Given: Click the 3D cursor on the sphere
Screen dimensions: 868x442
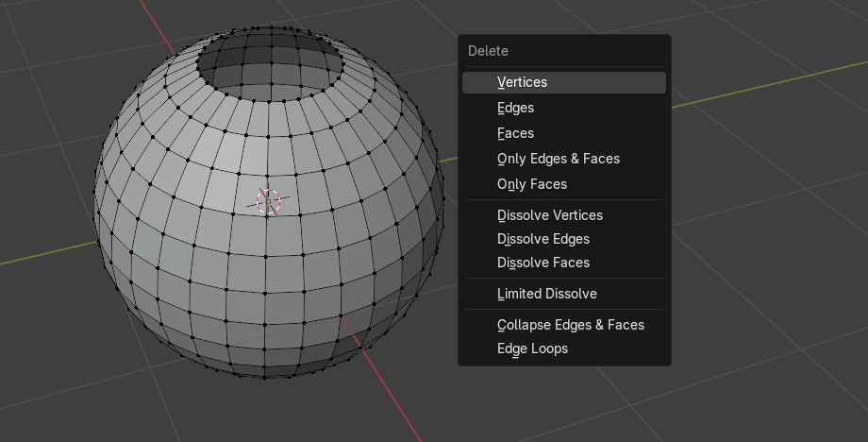Looking at the screenshot, I should [269, 200].
